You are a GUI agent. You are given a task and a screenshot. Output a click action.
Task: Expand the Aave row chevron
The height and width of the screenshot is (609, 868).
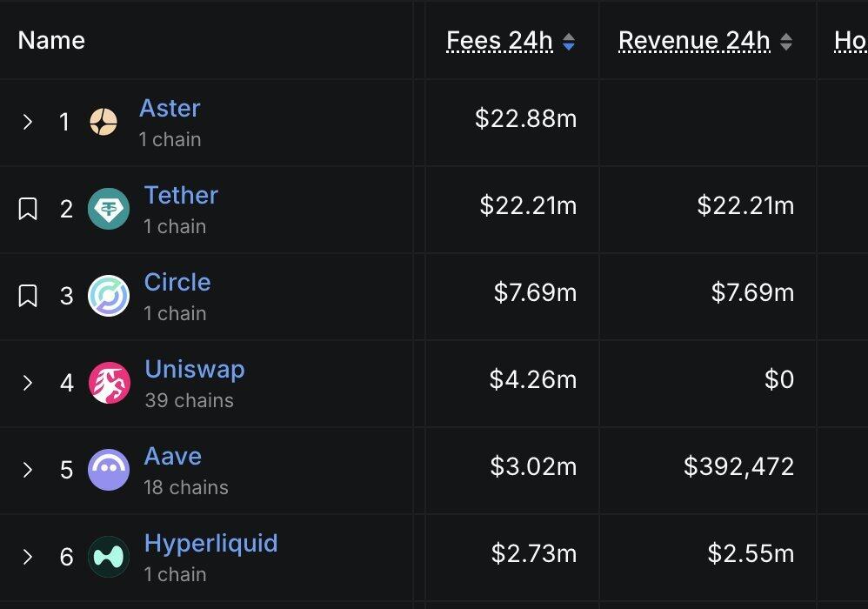27,470
